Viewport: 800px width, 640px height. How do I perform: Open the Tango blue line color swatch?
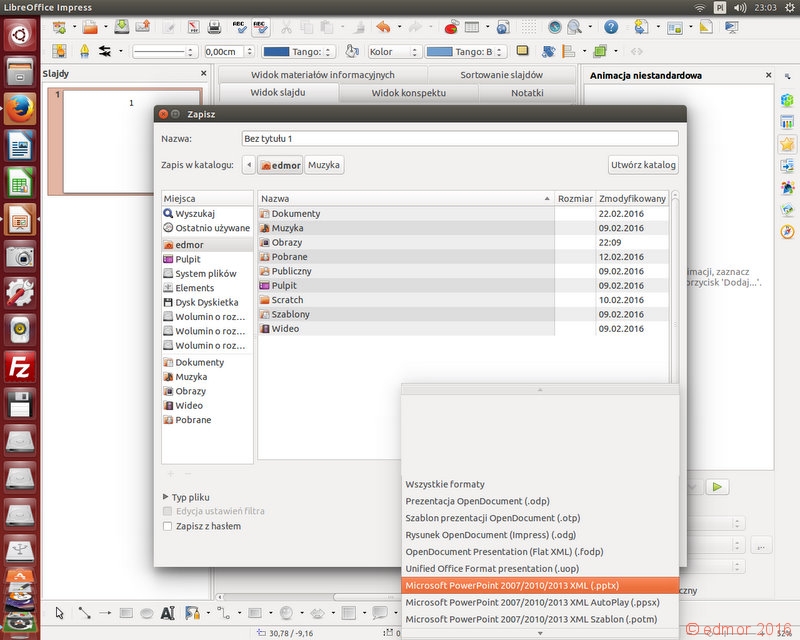pos(298,52)
